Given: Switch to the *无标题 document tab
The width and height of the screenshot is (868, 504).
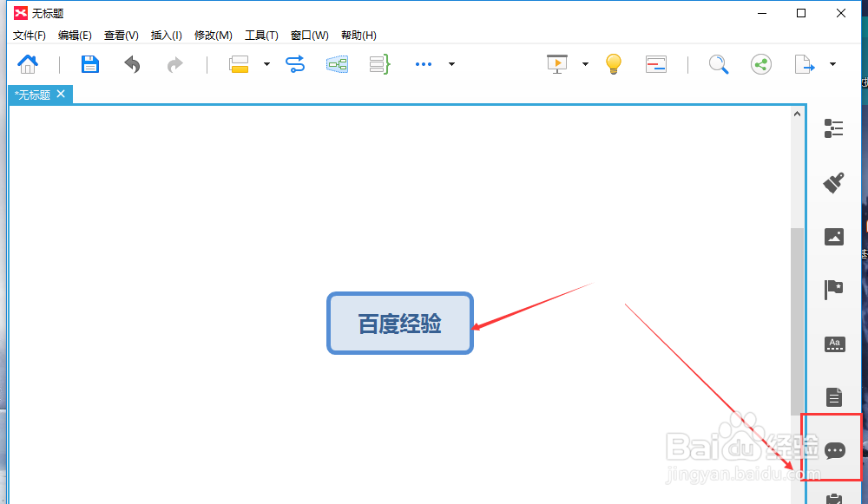Looking at the screenshot, I should click(x=33, y=95).
